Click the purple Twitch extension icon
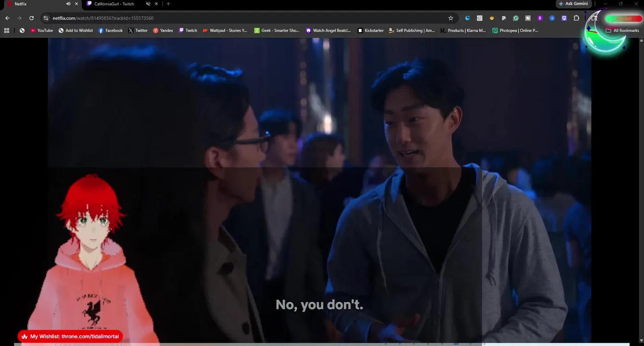 [x=564, y=18]
